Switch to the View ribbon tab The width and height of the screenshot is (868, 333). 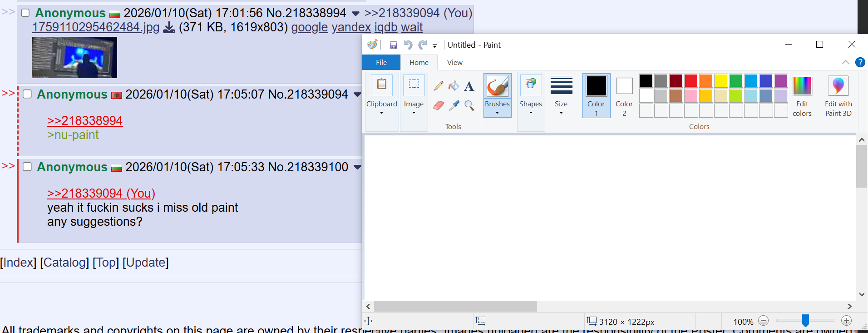(454, 62)
